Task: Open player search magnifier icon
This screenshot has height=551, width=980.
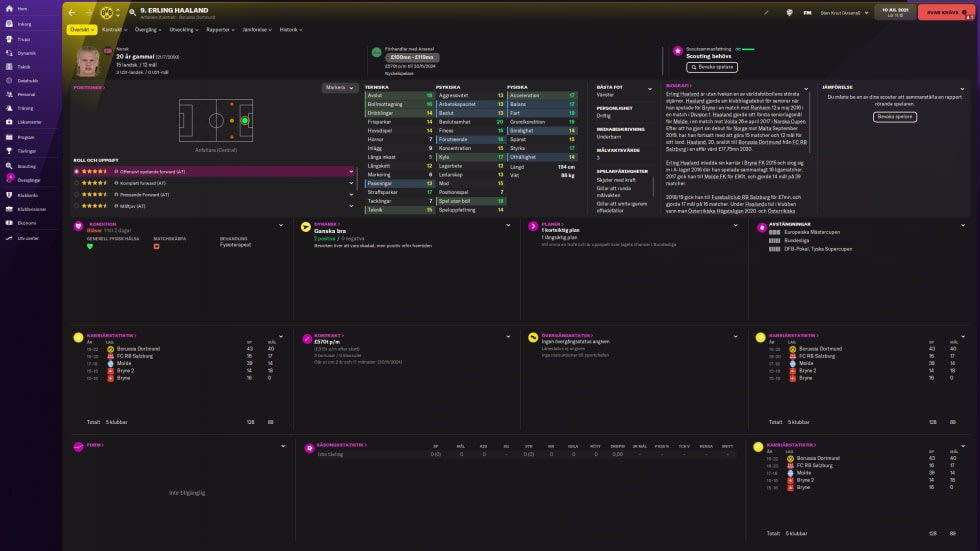Action: 132,12
